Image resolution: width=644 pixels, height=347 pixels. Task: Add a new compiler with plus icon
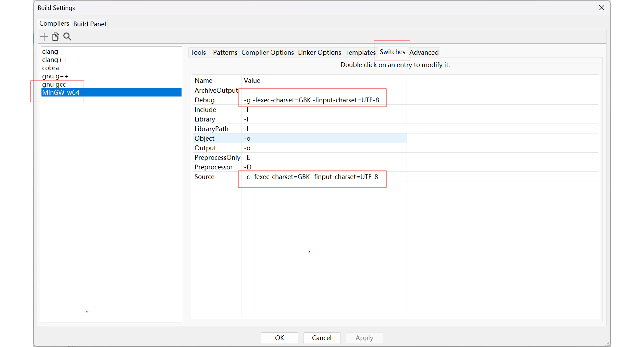44,37
